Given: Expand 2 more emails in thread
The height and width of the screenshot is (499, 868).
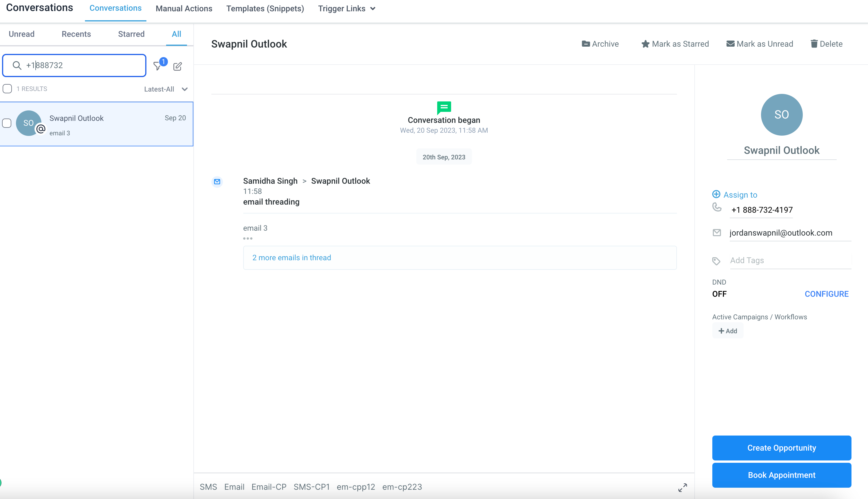Looking at the screenshot, I should click(x=291, y=257).
